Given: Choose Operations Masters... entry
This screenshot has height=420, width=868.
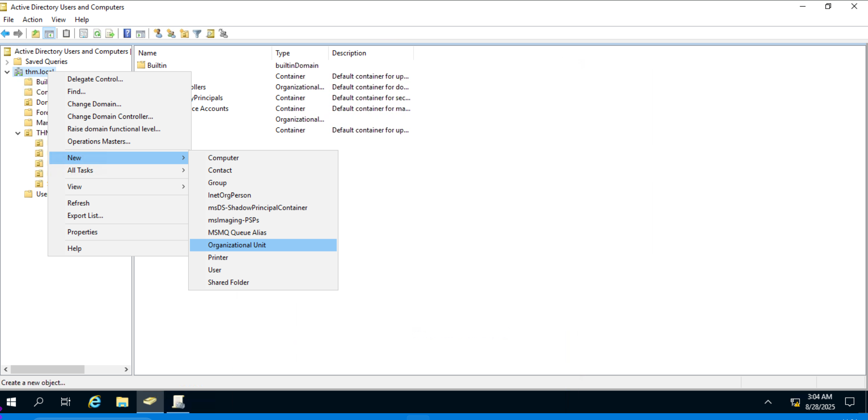Looking at the screenshot, I should [118, 141].
